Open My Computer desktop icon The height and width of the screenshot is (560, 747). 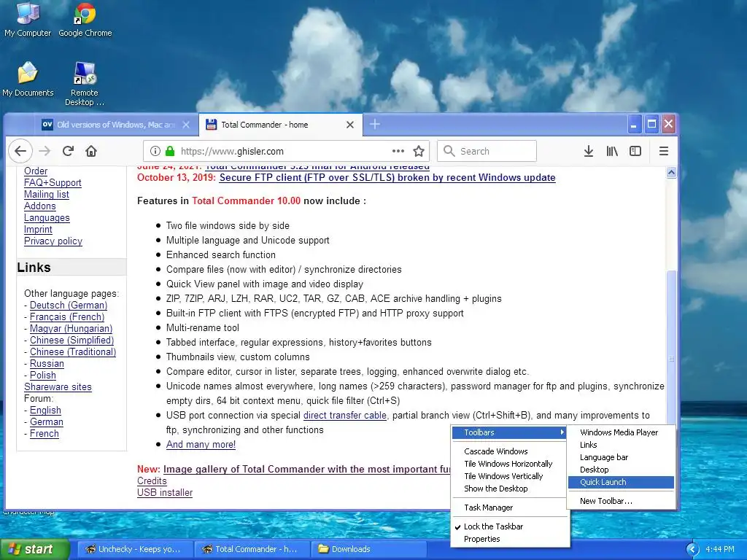pyautogui.click(x=28, y=19)
